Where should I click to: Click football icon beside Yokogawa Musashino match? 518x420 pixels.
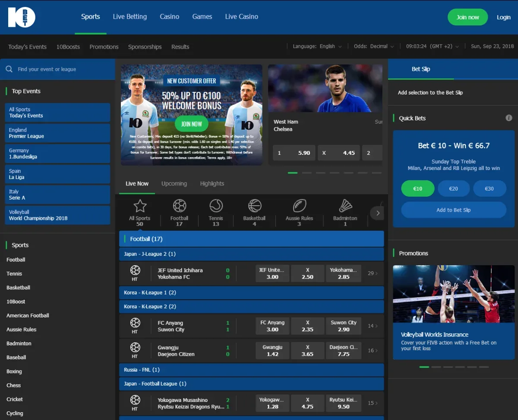pos(135,400)
